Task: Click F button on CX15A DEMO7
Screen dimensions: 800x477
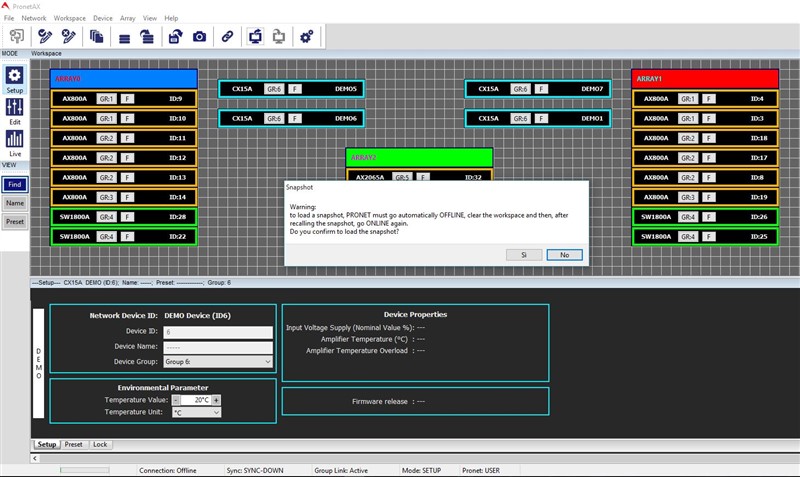Action: (541, 89)
